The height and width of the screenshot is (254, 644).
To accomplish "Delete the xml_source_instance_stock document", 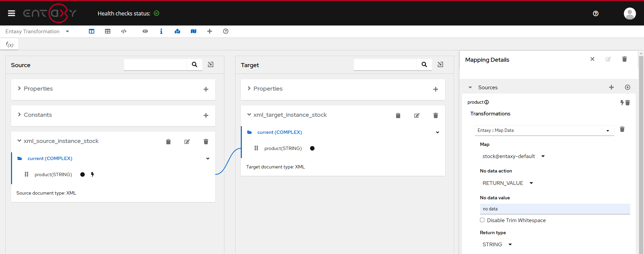I will tap(206, 142).
